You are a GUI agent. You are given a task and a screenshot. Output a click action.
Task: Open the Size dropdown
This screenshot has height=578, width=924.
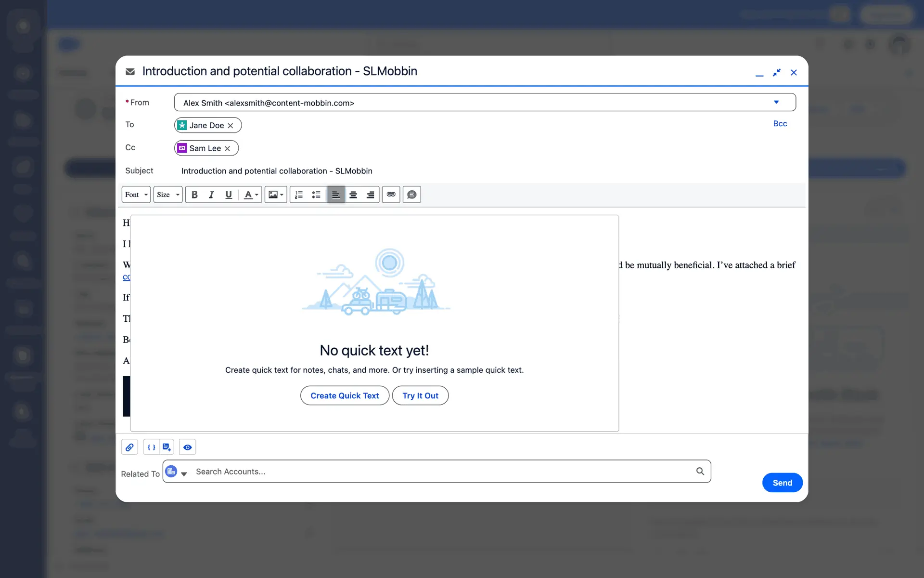coord(167,195)
